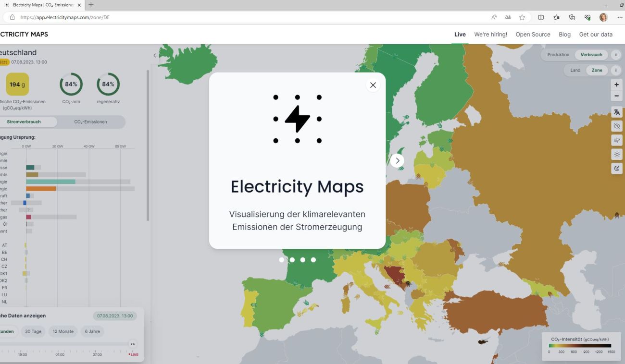The width and height of the screenshot is (625, 364).
Task: Open info for Produktion/Verbrauch toggle
Action: coord(616,55)
